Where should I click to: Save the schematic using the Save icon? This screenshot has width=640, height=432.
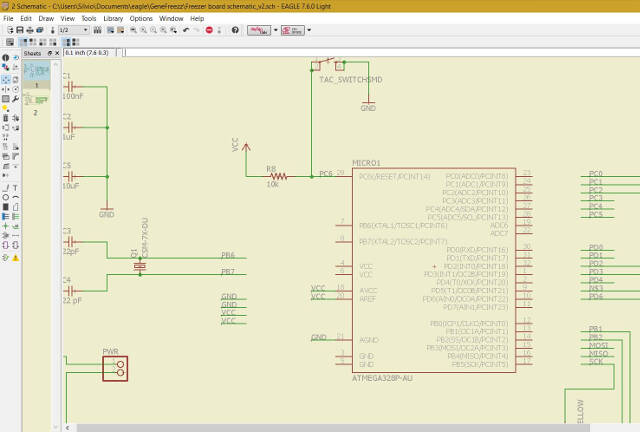[20, 30]
